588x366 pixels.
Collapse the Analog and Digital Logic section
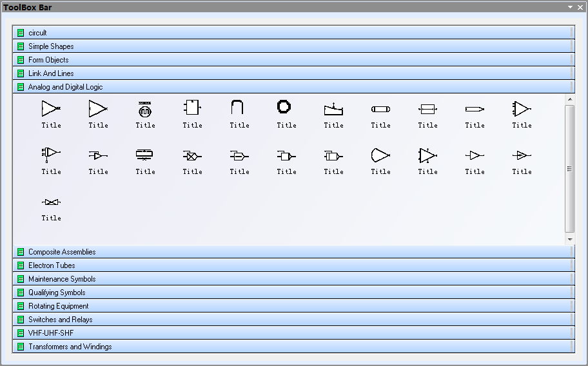(65, 87)
